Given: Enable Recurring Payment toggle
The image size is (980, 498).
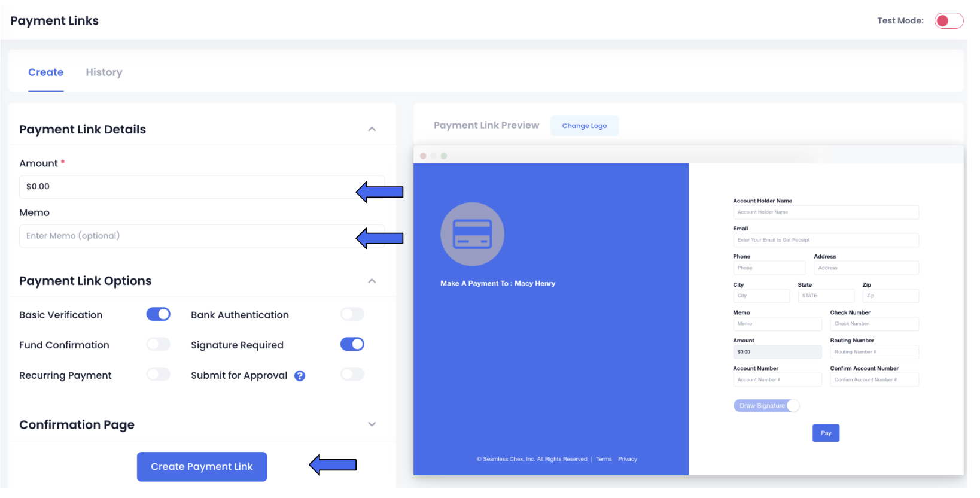Looking at the screenshot, I should [x=159, y=374].
